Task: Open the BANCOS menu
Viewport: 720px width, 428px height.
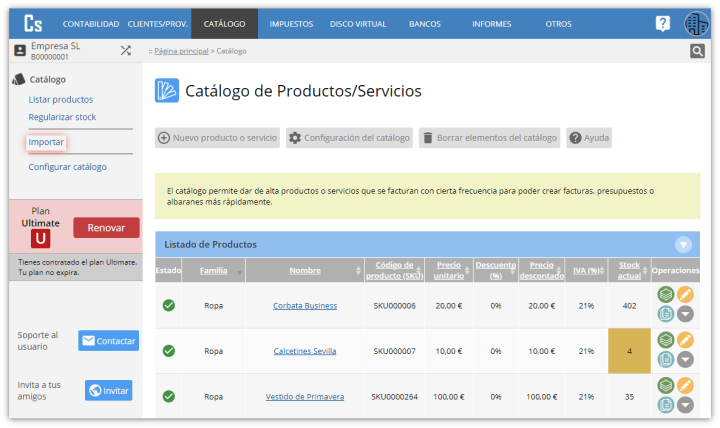Action: pyautogui.click(x=425, y=24)
